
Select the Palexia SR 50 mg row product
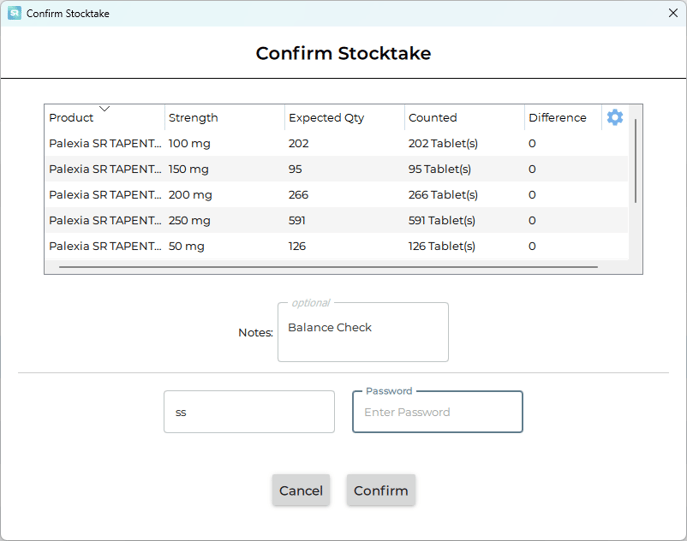point(105,246)
